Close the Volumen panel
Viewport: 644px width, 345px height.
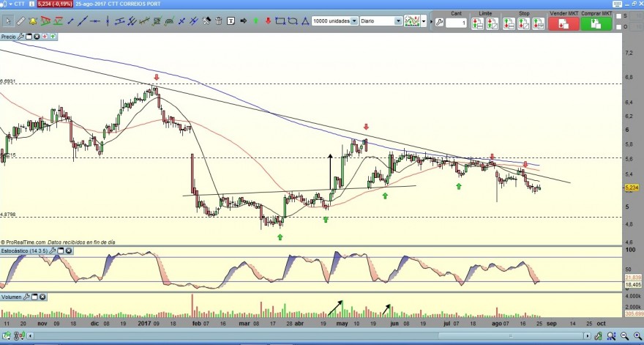[42, 297]
